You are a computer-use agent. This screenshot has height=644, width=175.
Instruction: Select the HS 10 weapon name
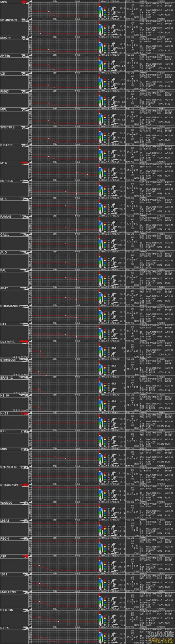coord(5,395)
